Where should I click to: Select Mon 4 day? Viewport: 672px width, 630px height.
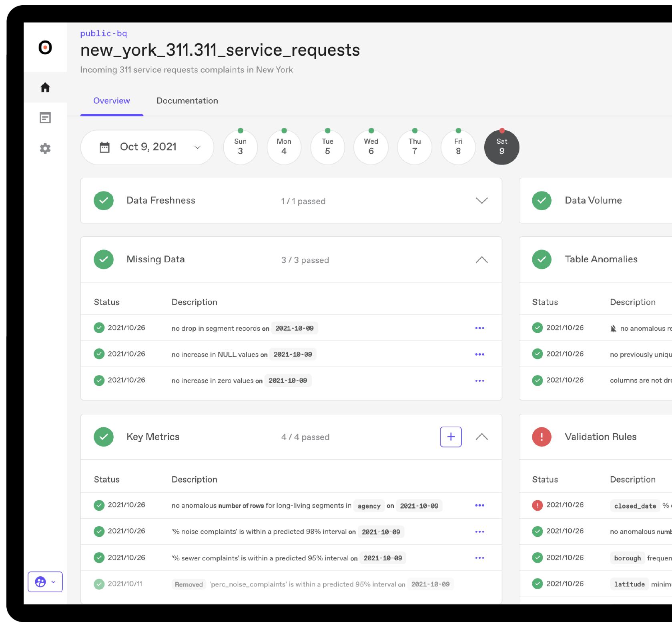[x=284, y=147]
